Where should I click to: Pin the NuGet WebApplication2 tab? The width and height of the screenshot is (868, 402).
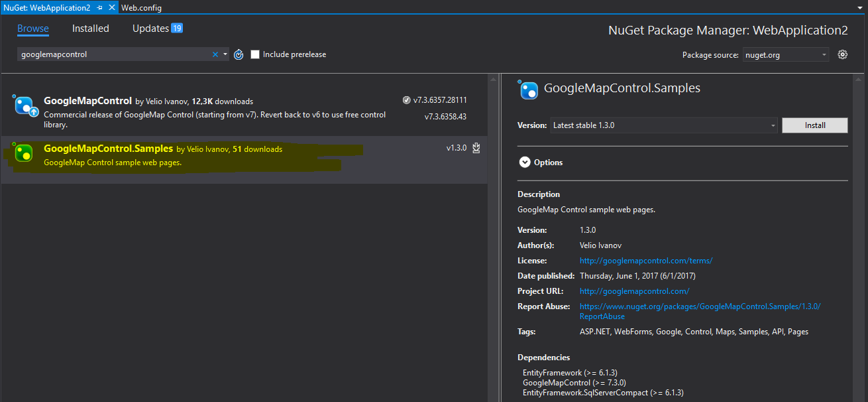pyautogui.click(x=99, y=7)
